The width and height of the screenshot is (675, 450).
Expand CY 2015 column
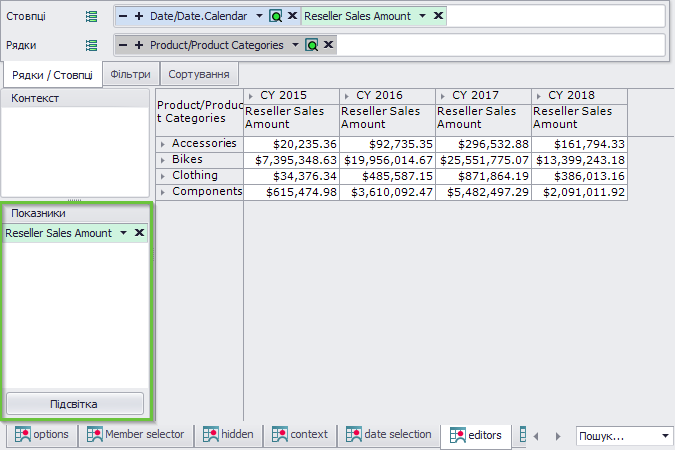pyautogui.click(x=251, y=96)
